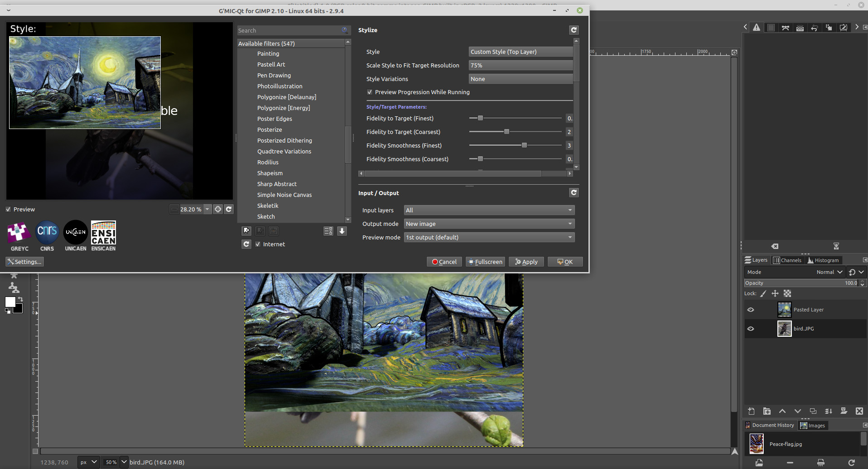Click the download arrow icon under the filter list

coord(342,231)
